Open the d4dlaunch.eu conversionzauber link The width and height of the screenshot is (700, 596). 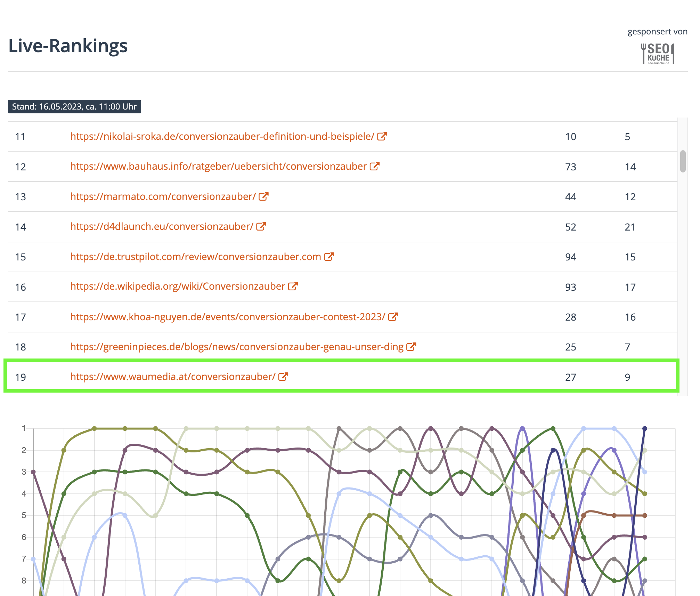[162, 226]
